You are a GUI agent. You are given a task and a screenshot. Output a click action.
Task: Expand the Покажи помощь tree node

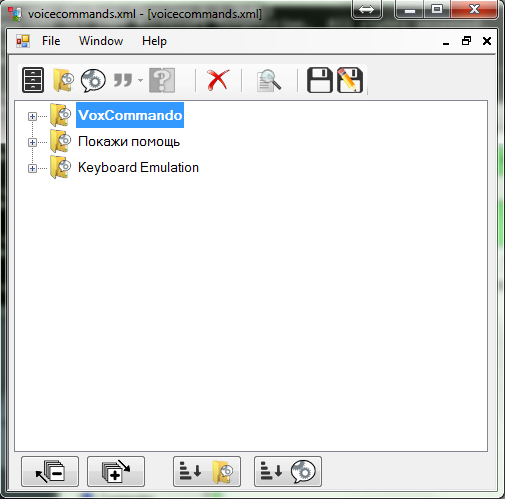click(32, 142)
